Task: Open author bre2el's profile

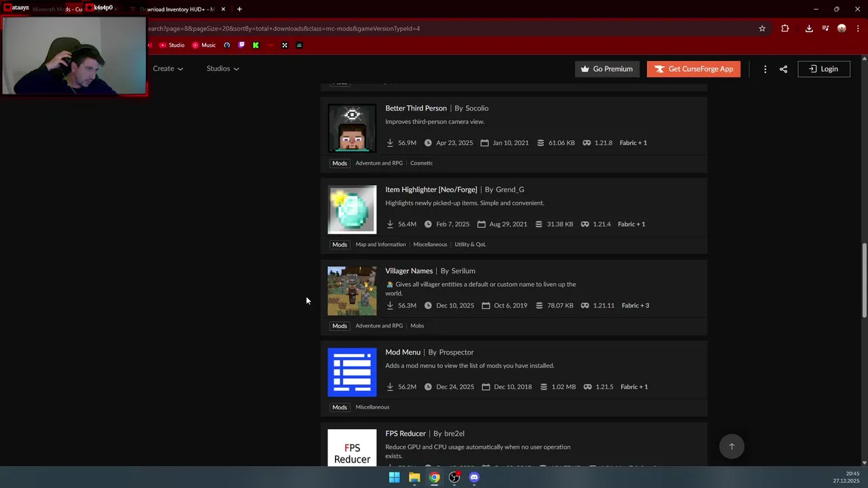Action: pos(454,434)
